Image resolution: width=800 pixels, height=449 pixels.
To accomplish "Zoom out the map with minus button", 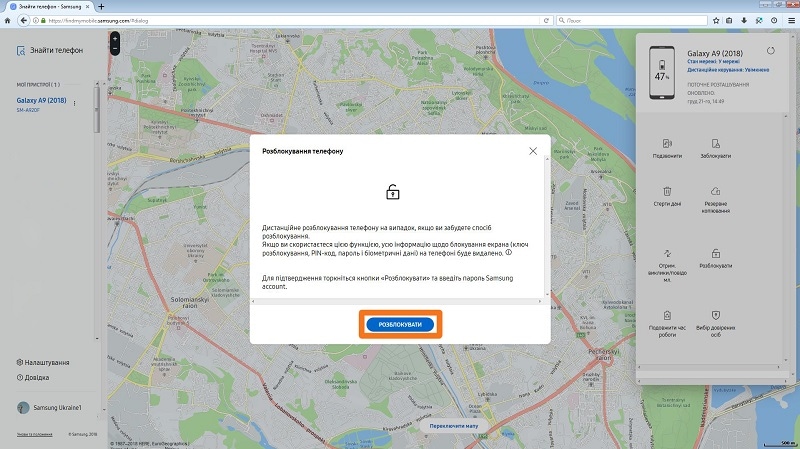I will (115, 48).
